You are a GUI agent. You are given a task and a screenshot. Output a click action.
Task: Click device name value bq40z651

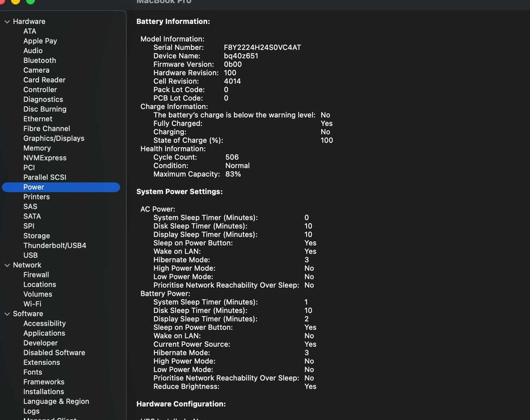pos(241,56)
